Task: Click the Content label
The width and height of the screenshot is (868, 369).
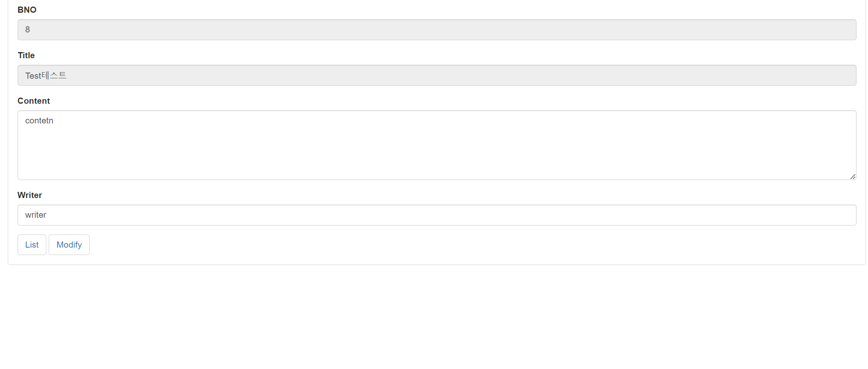Action: coord(34,101)
